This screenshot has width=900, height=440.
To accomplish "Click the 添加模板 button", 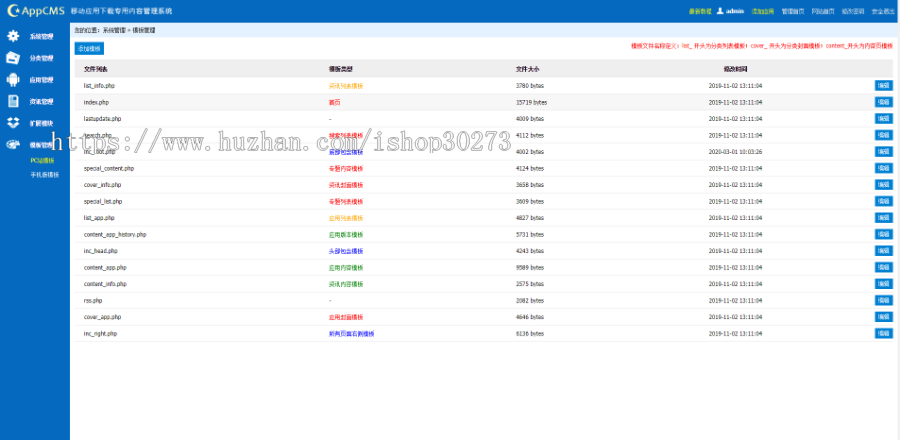I will click(x=89, y=49).
